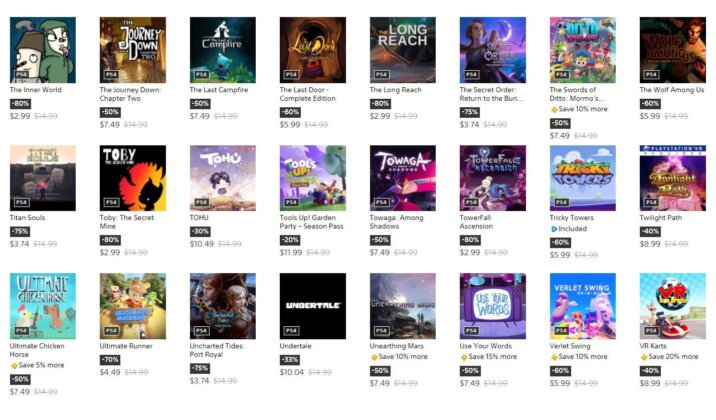Open the Undertale black cover thumbnail
716x420 pixels.
[x=313, y=306]
